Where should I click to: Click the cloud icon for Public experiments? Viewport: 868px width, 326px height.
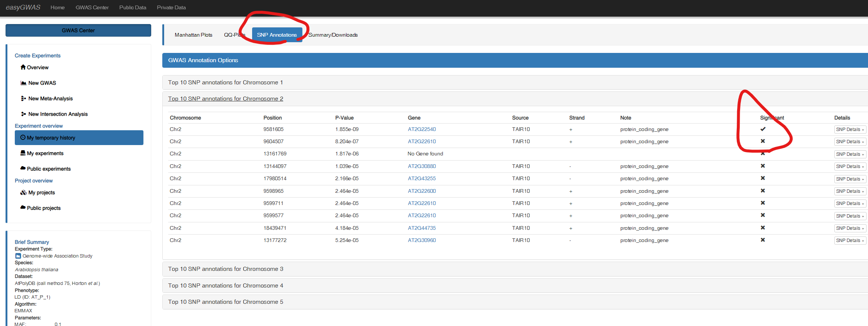click(x=23, y=168)
